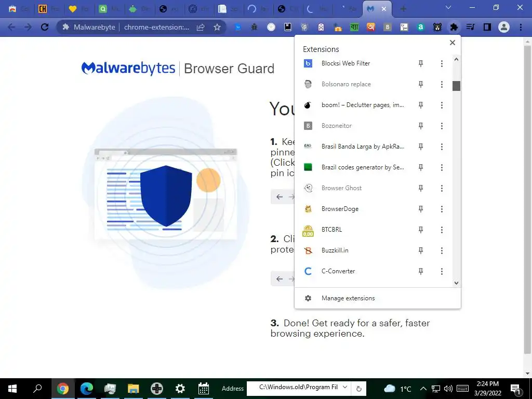This screenshot has height=399, width=532.
Task: Click the gray 'B' Bozoneitor toolbar icon
Action: pyautogui.click(x=387, y=27)
